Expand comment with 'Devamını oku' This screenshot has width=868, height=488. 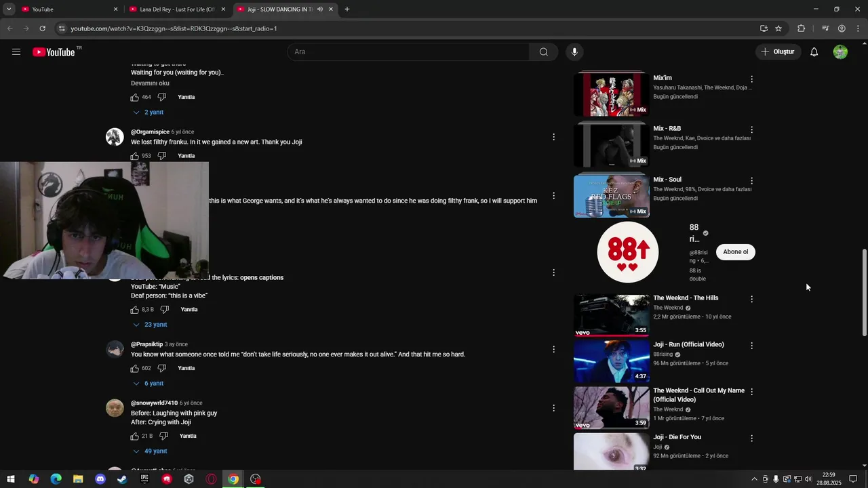[x=150, y=83]
